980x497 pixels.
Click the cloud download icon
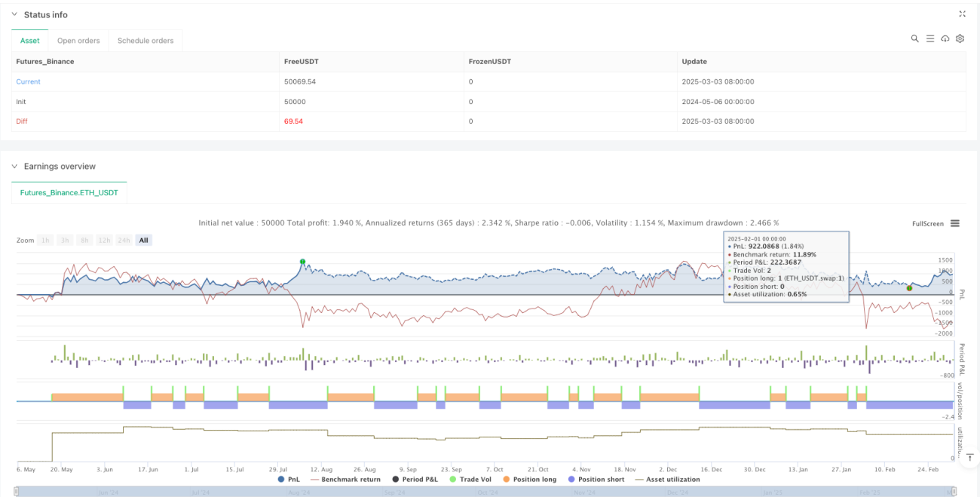(x=945, y=38)
